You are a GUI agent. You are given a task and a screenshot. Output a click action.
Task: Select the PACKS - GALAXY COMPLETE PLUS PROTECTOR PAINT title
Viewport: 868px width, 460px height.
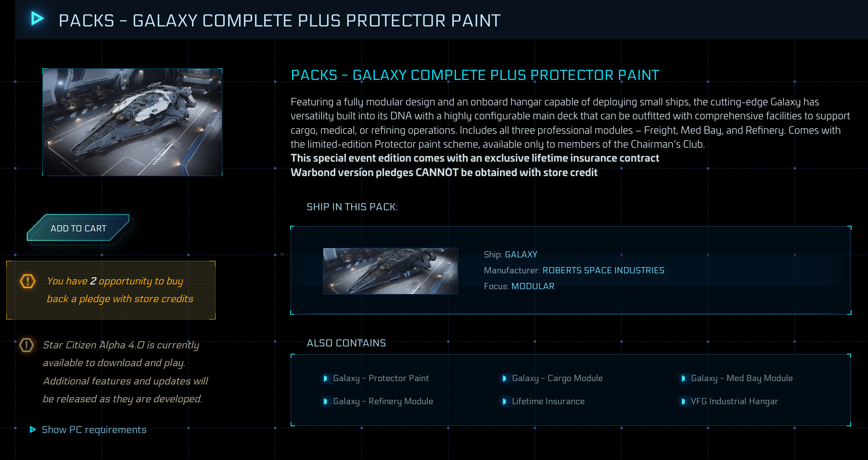click(x=474, y=75)
